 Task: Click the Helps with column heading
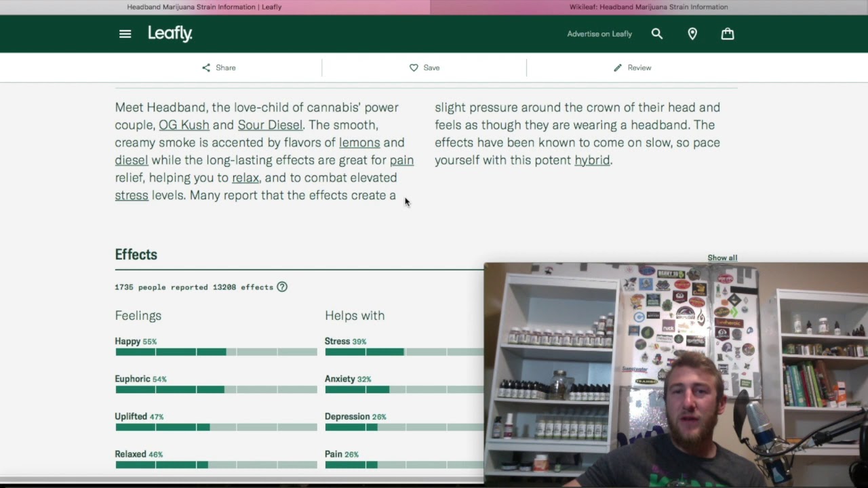(355, 316)
